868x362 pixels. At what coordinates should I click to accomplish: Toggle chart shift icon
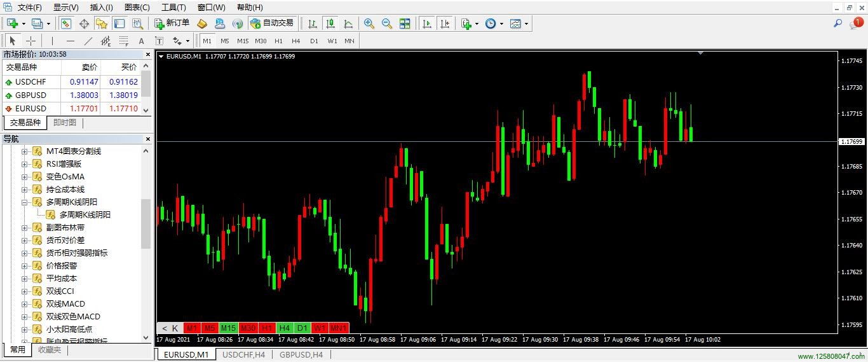pyautogui.click(x=445, y=24)
